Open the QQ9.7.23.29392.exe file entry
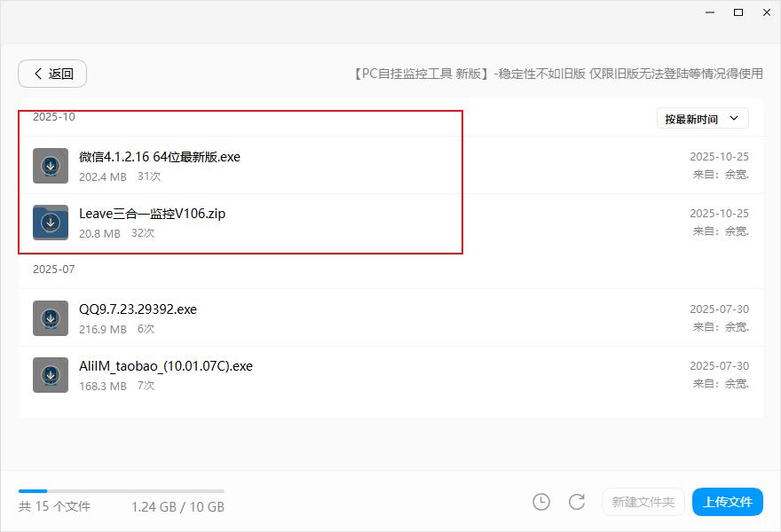This screenshot has width=781, height=532. pyautogui.click(x=138, y=309)
